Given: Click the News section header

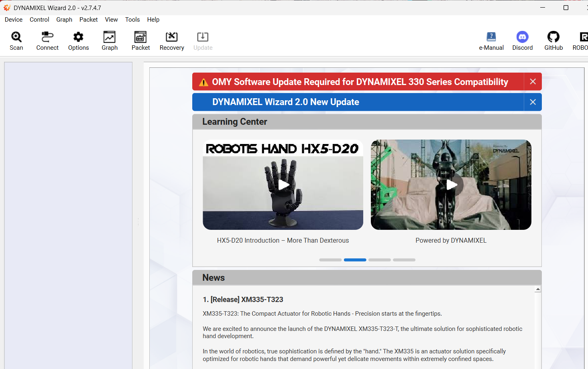Looking at the screenshot, I should [367, 278].
